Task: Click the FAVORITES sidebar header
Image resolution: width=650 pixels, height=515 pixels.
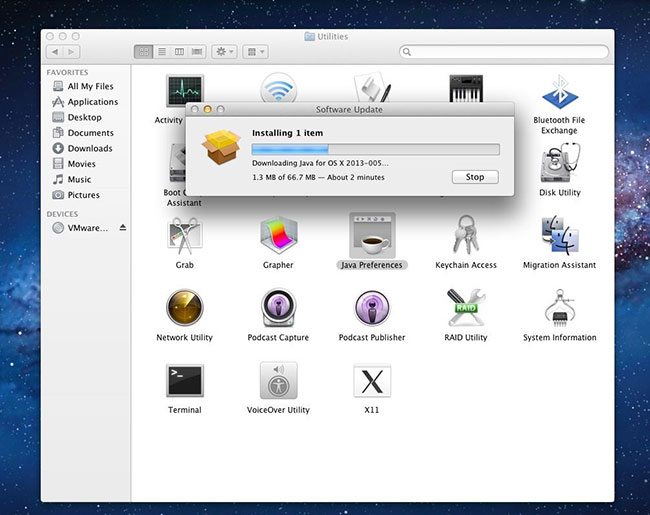Action: [67, 72]
